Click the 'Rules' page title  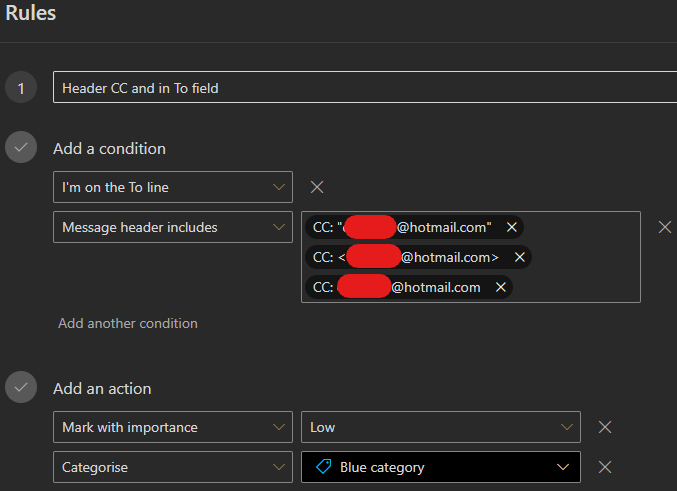(31, 13)
